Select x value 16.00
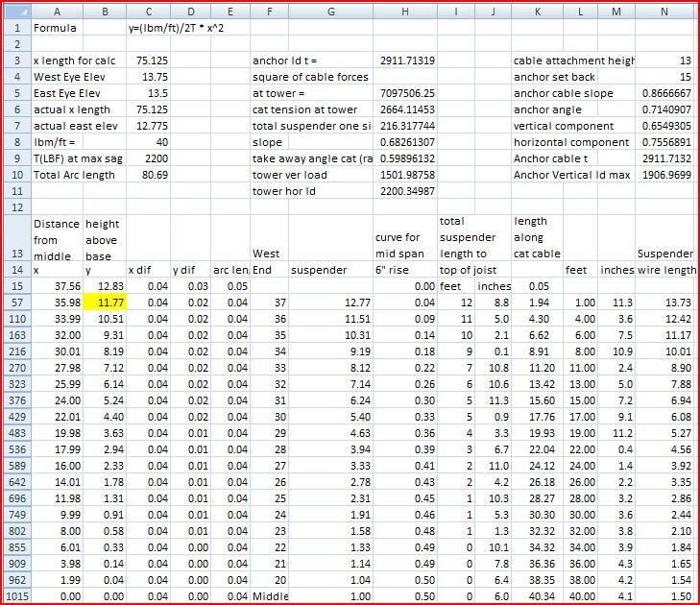This screenshot has height=605, width=700. click(x=58, y=466)
